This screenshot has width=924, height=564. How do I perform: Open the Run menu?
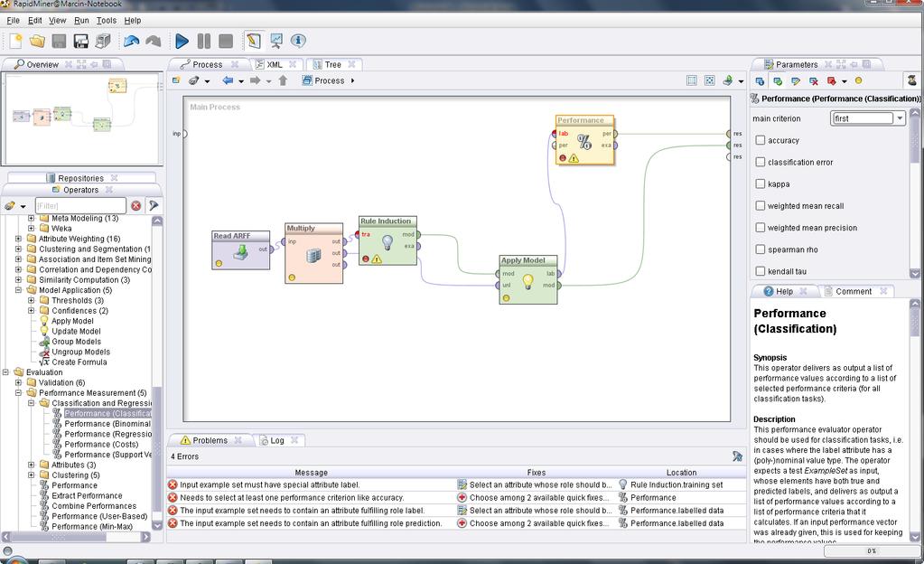(81, 20)
